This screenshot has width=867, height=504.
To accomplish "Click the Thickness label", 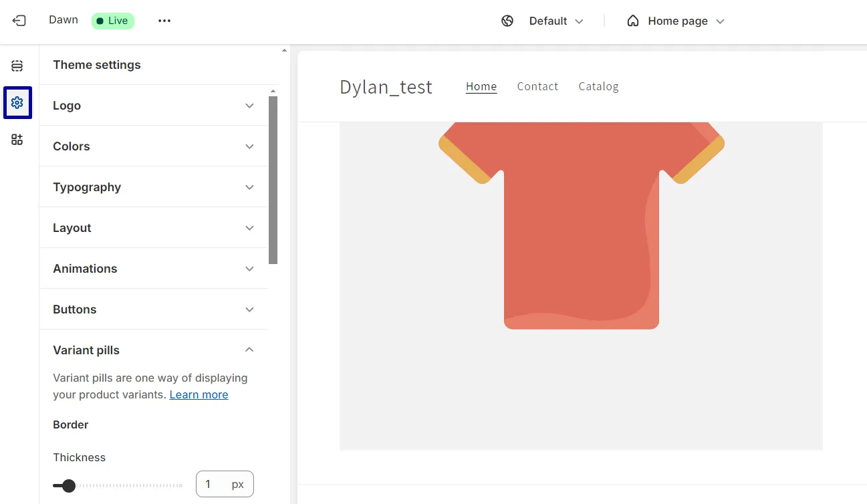I will (80, 457).
